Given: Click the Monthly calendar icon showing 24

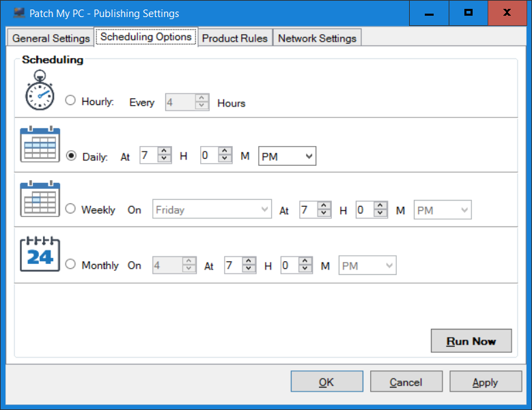Looking at the screenshot, I should (x=40, y=254).
